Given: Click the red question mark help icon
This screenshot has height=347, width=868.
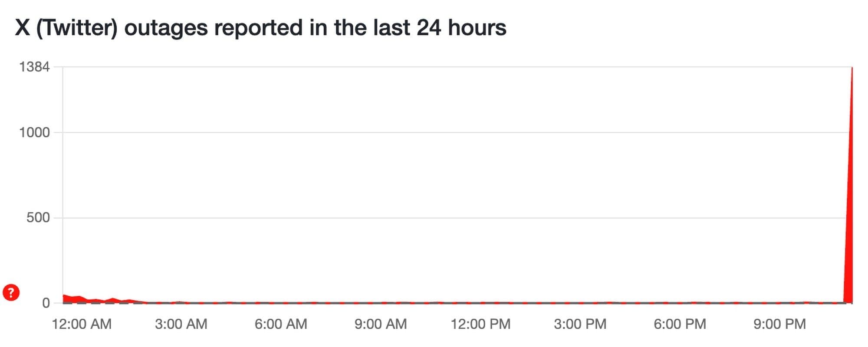Looking at the screenshot, I should 11,292.
